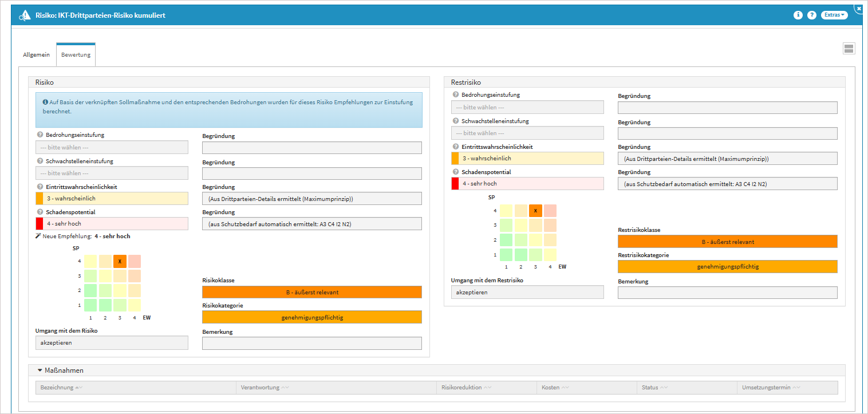Open Risiko Bedrohungseinstufung 'bitte wählen' dropdown
This screenshot has width=868, height=414.
tap(112, 147)
